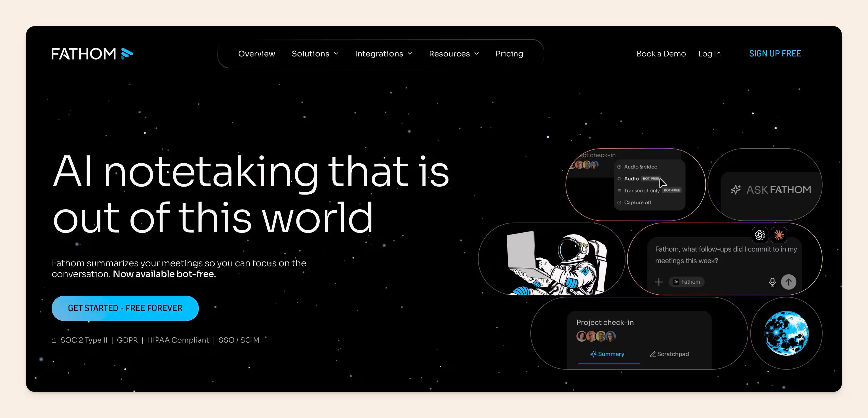Click the Fathom logo
Image resolution: width=868 pixels, height=418 pixels.
92,54
